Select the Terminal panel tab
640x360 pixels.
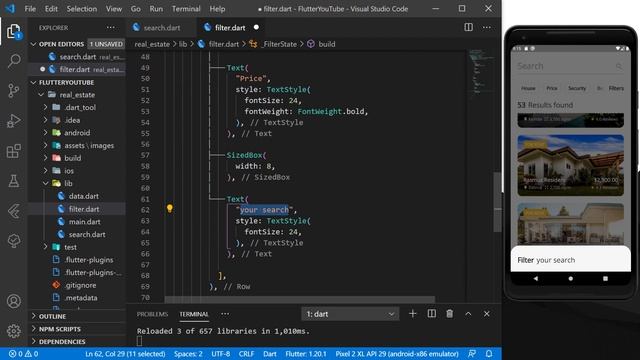pyautogui.click(x=194, y=314)
